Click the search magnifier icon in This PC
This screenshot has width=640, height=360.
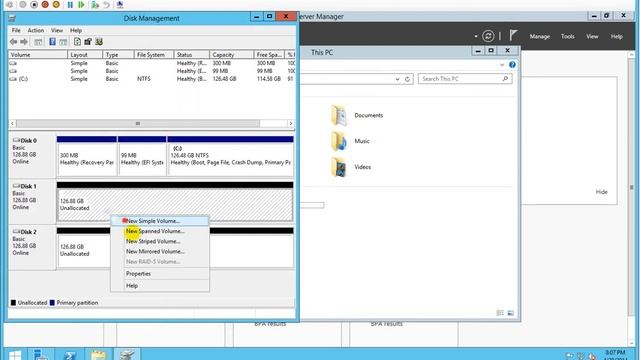click(505, 79)
